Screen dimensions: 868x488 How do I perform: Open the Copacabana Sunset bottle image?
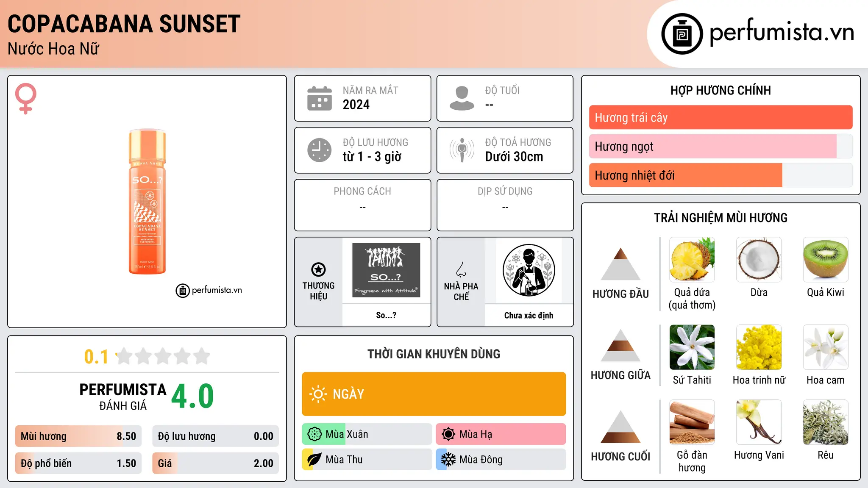click(147, 202)
